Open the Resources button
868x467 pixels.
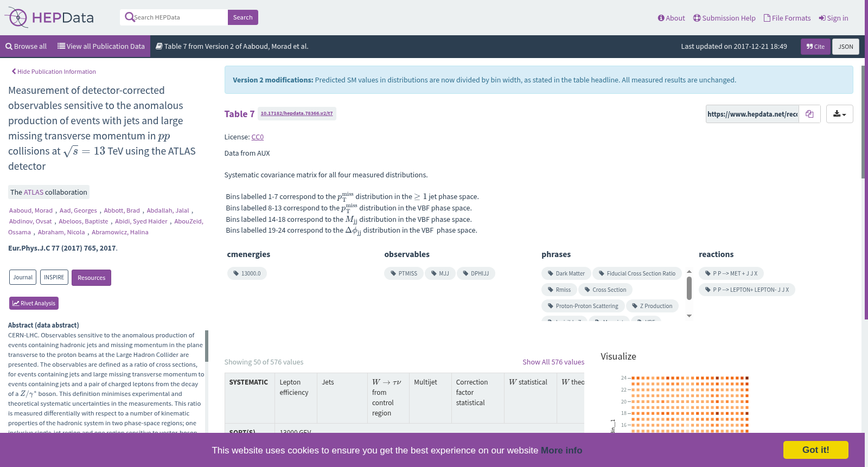click(91, 278)
